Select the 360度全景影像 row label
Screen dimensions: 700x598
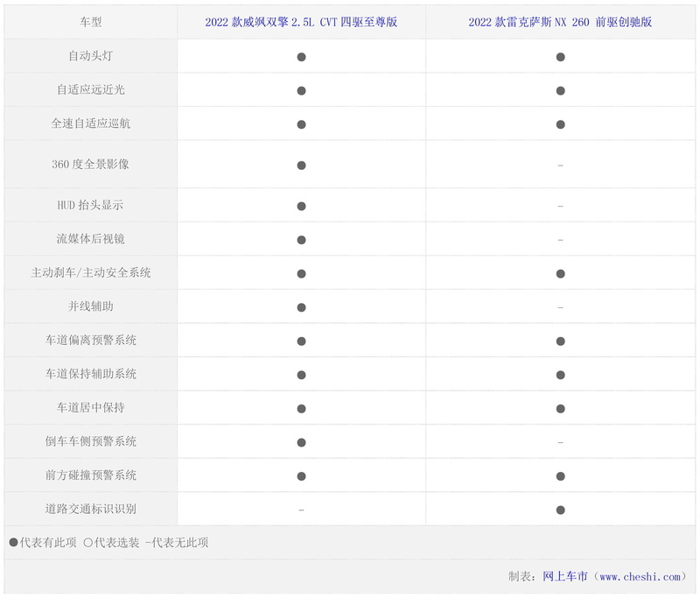pos(91,165)
